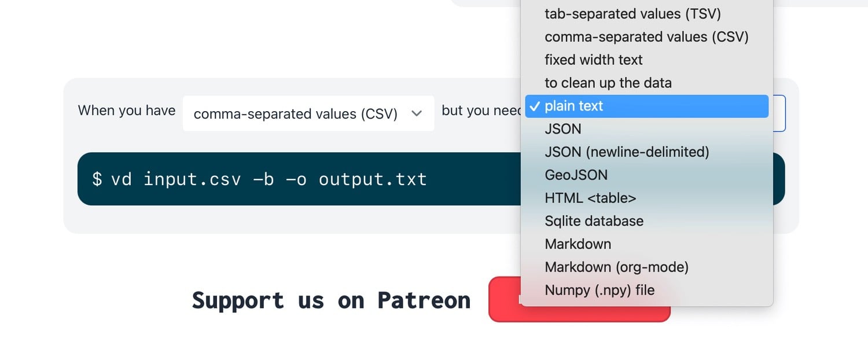The height and width of the screenshot is (364, 868).
Task: Click the chevron arrow on CSV dropdown
Action: point(417,113)
